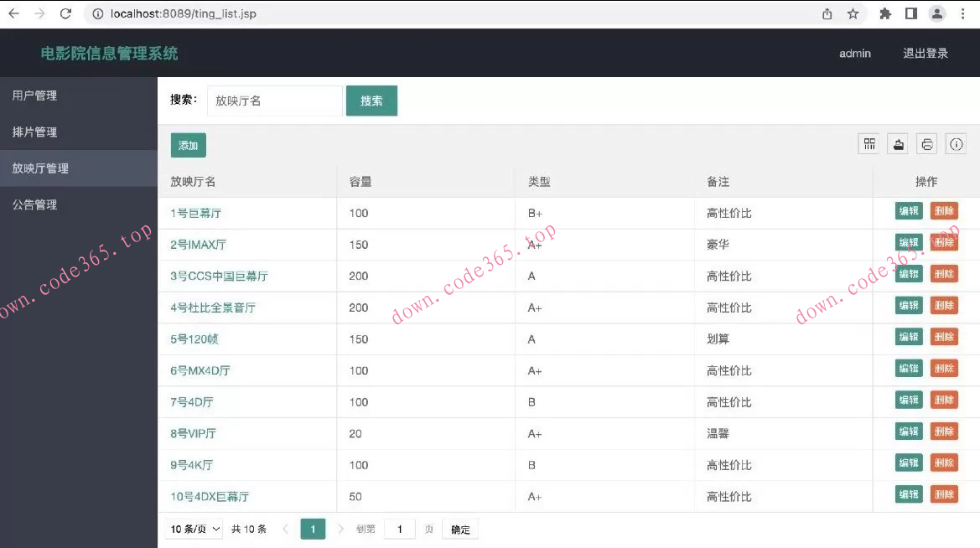Delete the 9号4K厅 row
This screenshot has width=980, height=548.
944,463
